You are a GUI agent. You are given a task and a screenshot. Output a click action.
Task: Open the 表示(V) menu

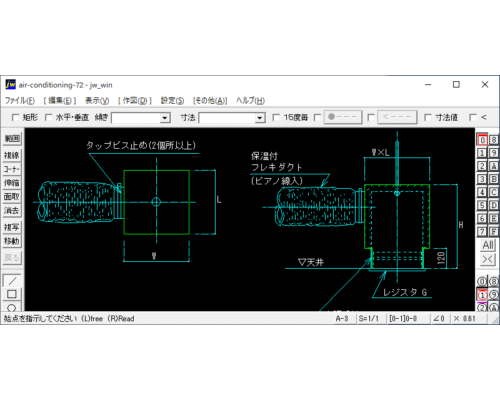coord(97,100)
